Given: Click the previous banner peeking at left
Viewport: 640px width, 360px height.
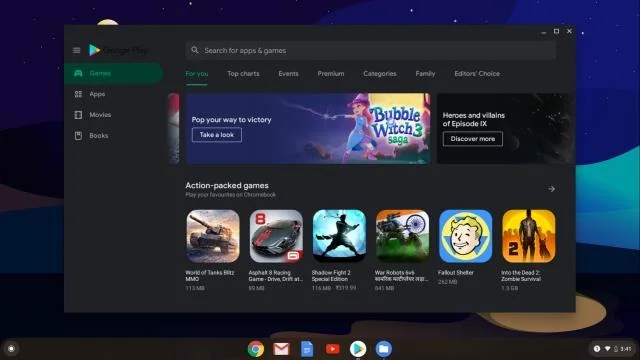Looking at the screenshot, I should (174, 129).
